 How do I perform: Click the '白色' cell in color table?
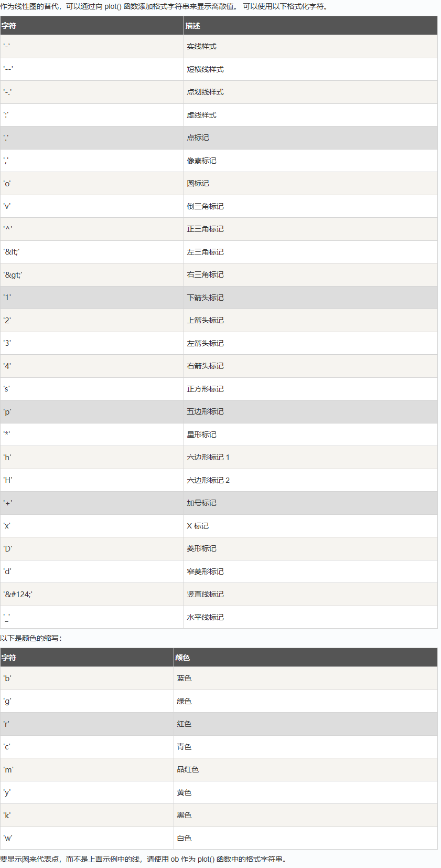(x=184, y=838)
